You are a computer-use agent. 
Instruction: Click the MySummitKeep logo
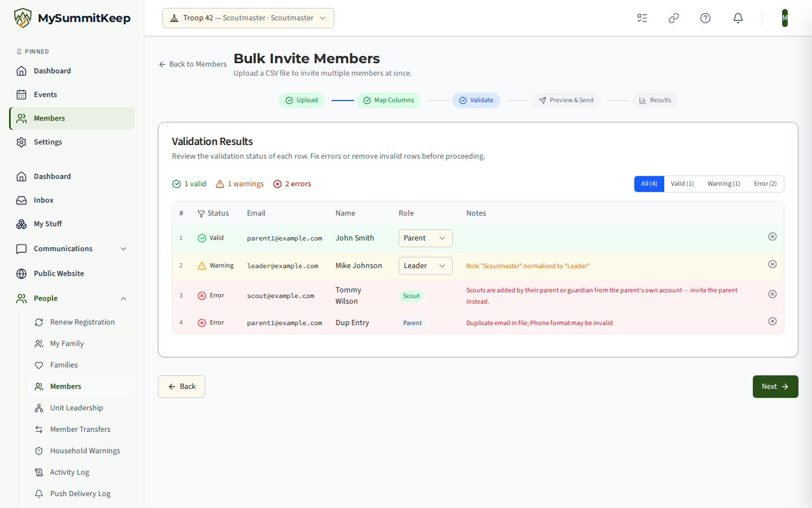tap(72, 18)
